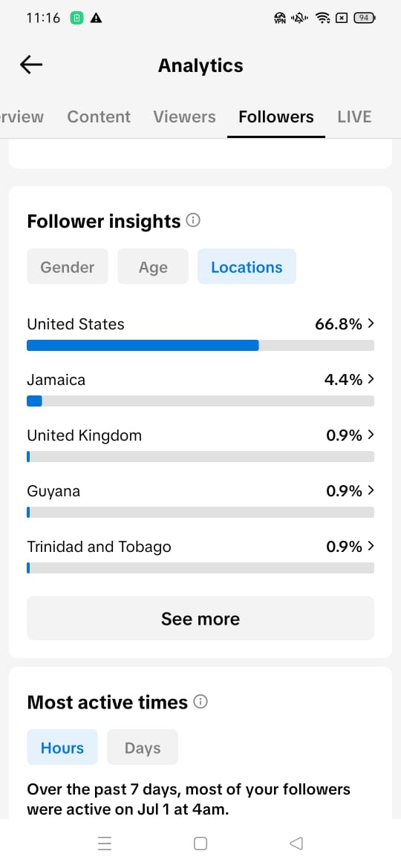Screen dimensions: 401x868
Task: Tap the VPN status icon
Action: tap(280, 19)
